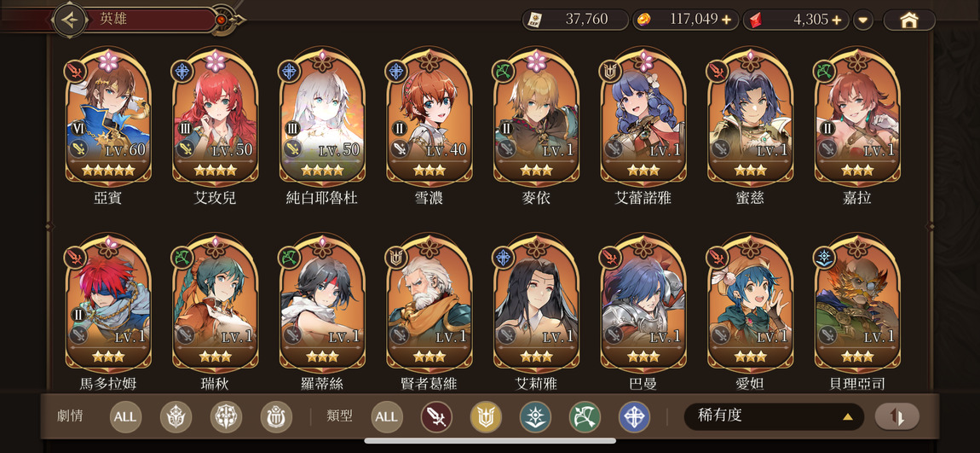Expand the currency dropdown arrow
The width and height of the screenshot is (980, 453).
[x=863, y=20]
